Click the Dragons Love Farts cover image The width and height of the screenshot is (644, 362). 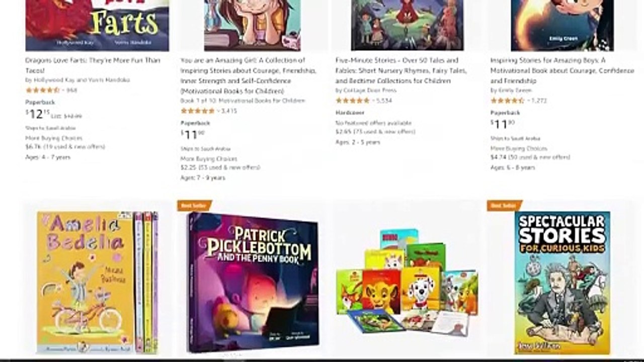97,25
